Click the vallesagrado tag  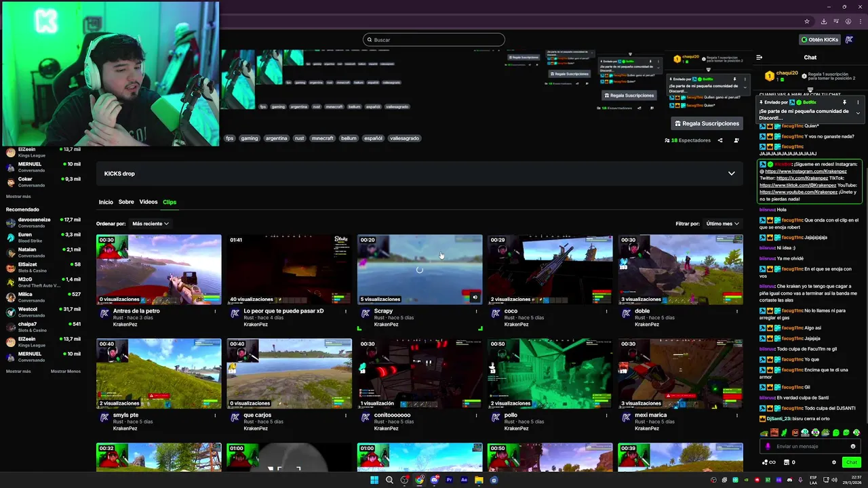(x=404, y=138)
